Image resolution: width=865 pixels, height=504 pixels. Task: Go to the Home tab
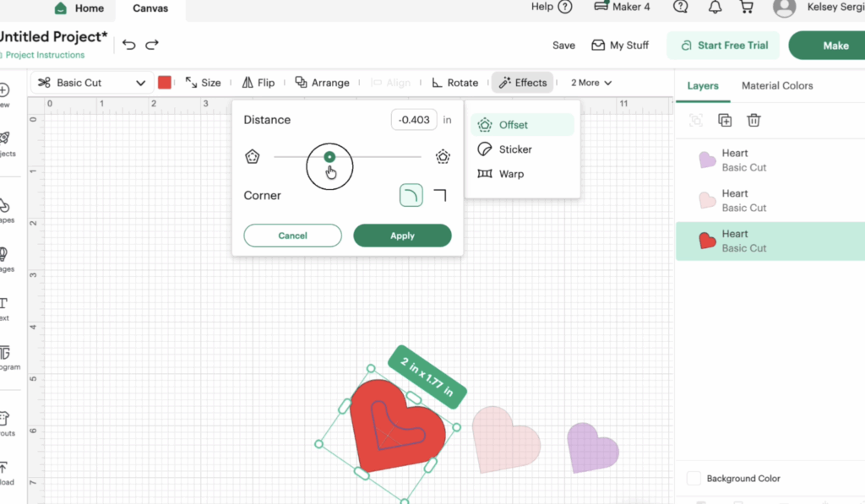[x=79, y=8]
